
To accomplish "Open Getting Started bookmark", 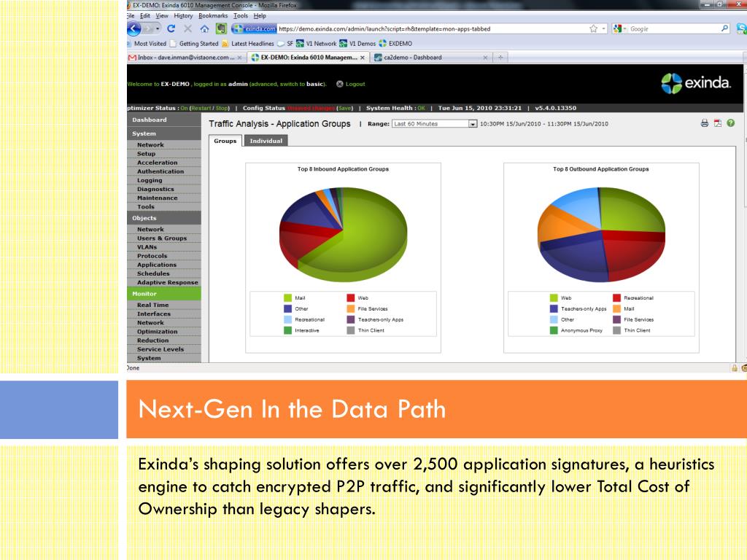I will tap(194, 43).
